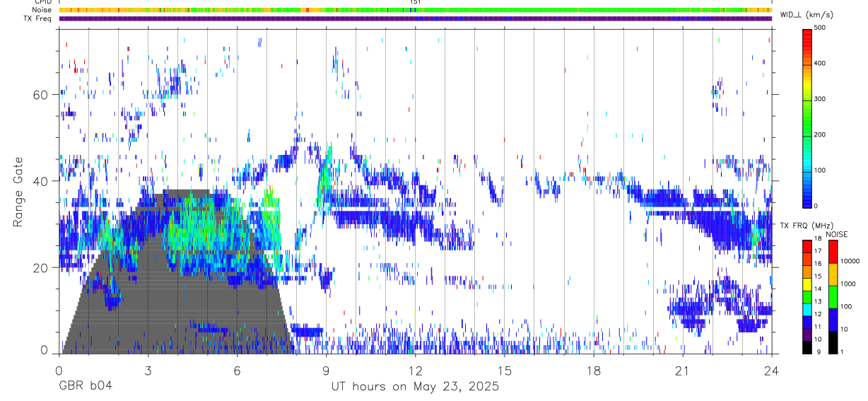Click the 13 value in the TX FRQ legend

[818, 301]
